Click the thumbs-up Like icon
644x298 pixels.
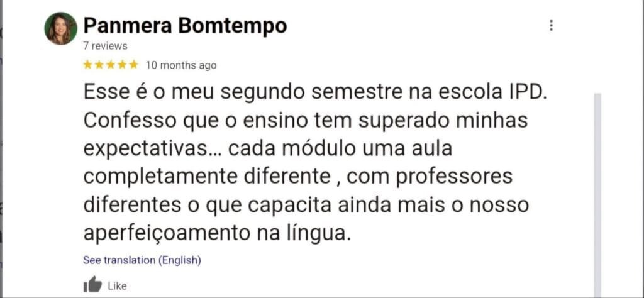[92, 285]
